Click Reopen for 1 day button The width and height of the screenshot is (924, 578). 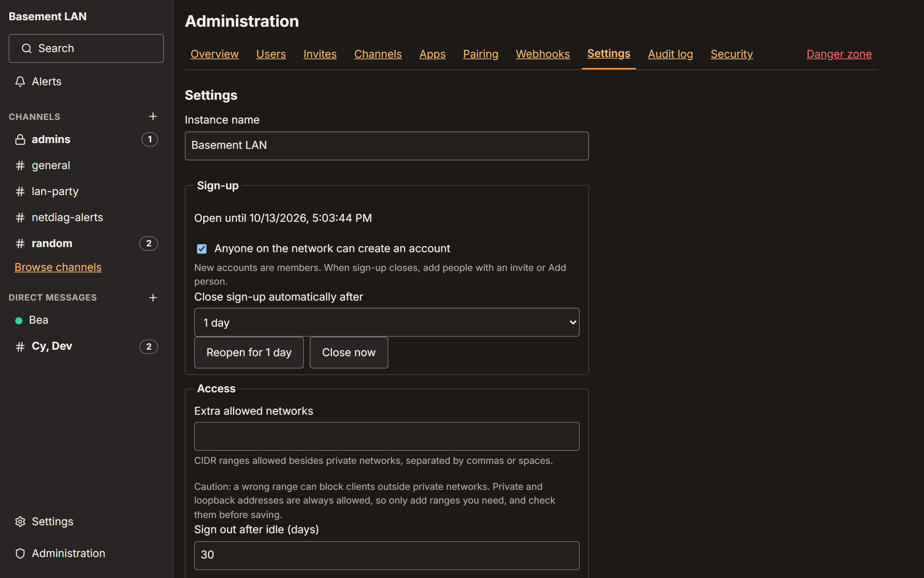pos(249,353)
